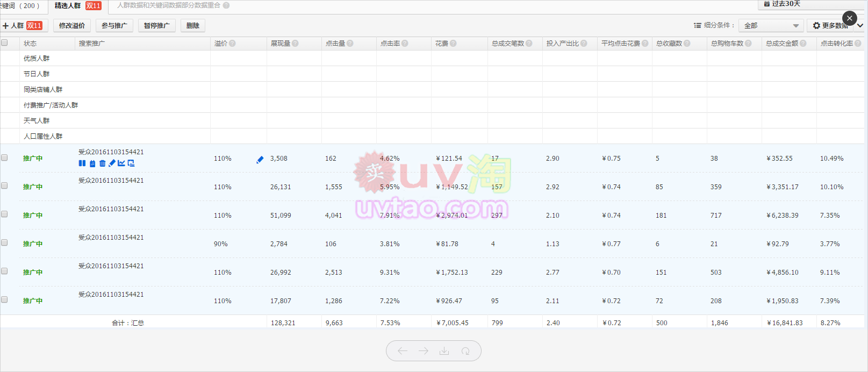The width and height of the screenshot is (868, 372).
Task: Close the panel with the X button
Action: tap(850, 18)
